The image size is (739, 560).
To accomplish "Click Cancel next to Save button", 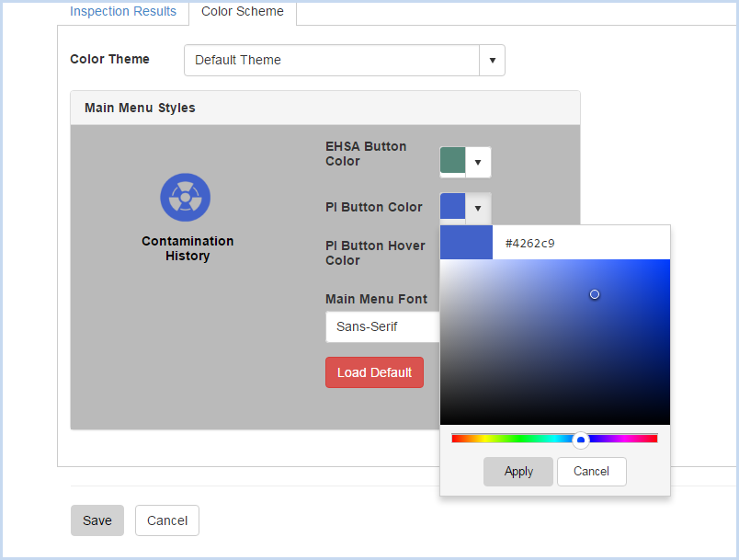I will (x=167, y=520).
